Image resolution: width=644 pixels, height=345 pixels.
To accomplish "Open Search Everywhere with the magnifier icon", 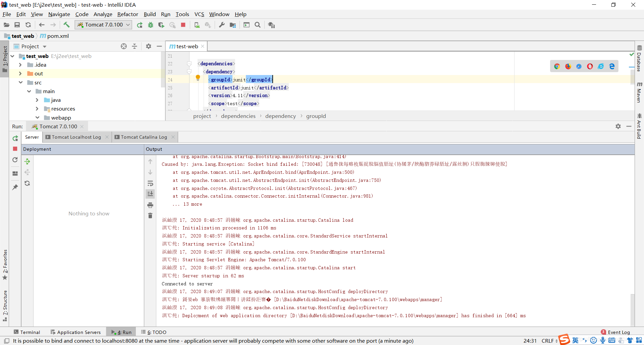I will (x=258, y=24).
